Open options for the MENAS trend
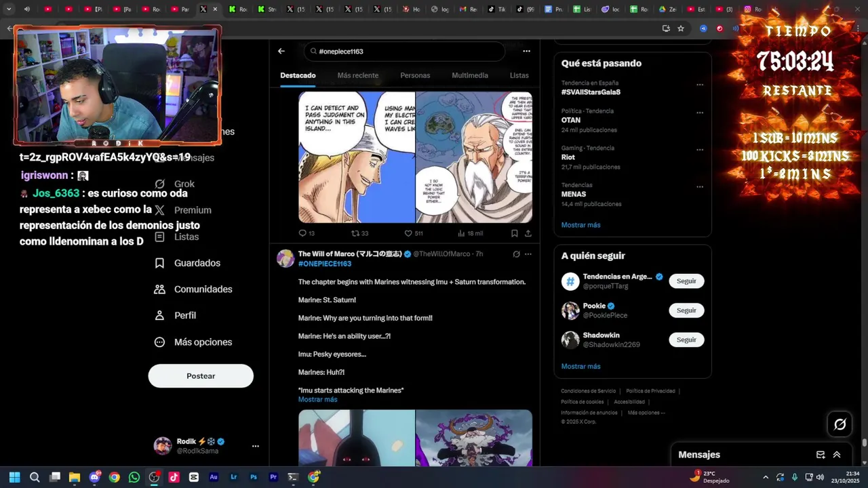Viewport: 868px width, 488px height. pos(700,186)
